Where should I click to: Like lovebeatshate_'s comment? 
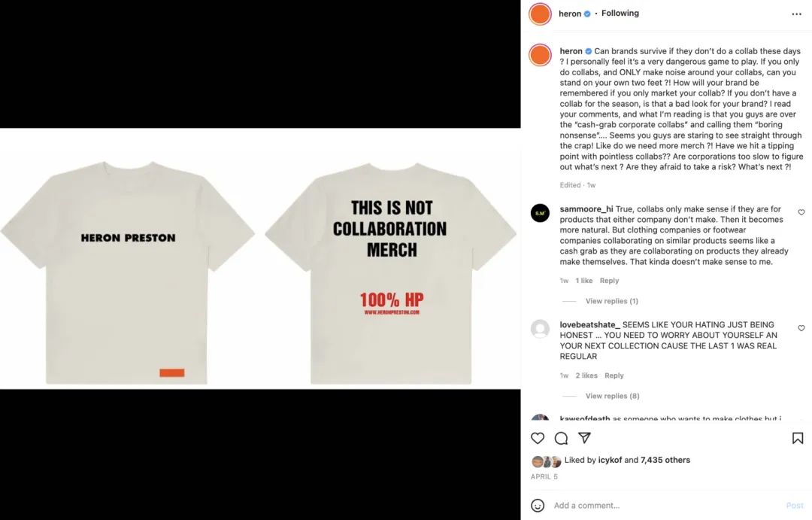(801, 329)
